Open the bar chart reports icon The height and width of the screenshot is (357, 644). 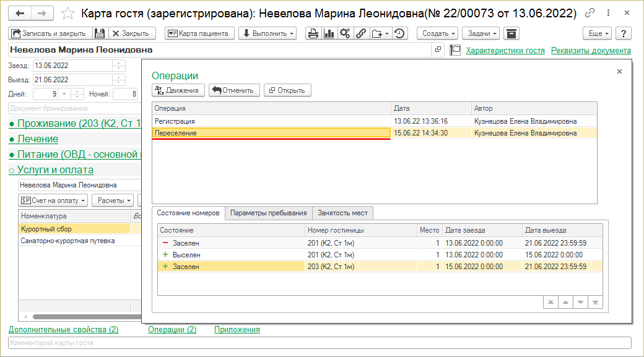click(x=329, y=33)
